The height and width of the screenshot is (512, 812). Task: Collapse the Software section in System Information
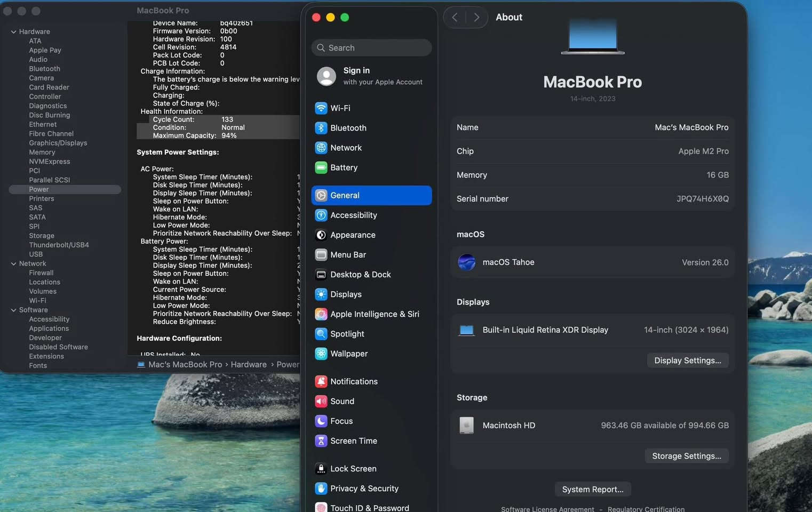[x=13, y=310]
